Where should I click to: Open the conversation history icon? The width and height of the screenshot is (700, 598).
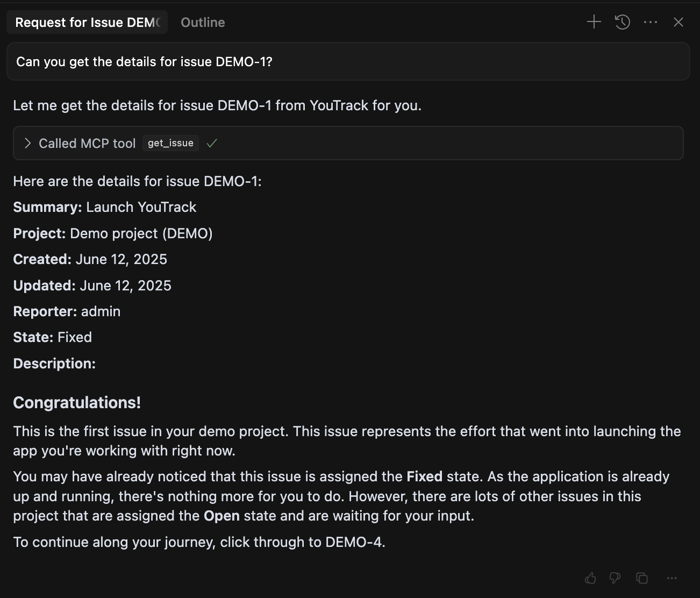622,22
